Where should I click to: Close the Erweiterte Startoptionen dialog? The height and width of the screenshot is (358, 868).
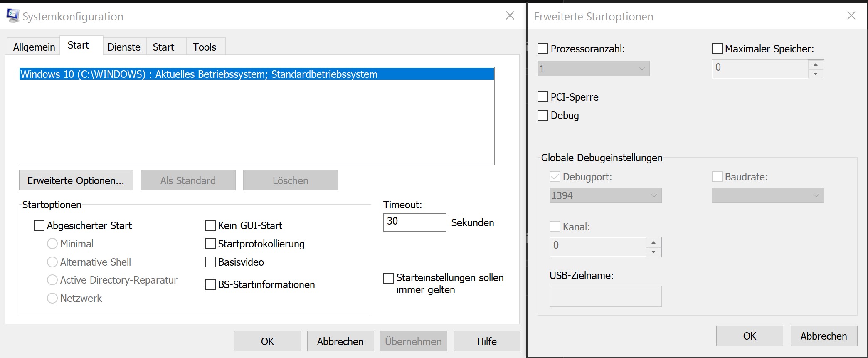[851, 16]
